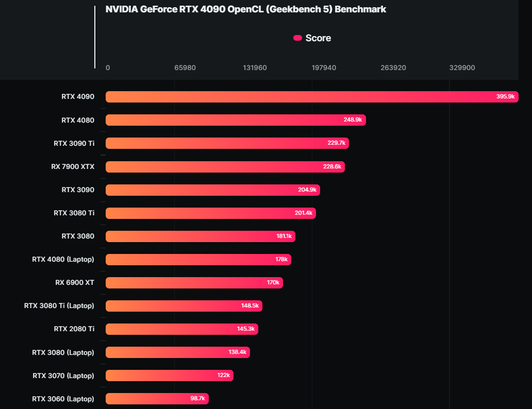Click the RTX 4080 (Laptop) label
Screen dimensions: 532x409
(63, 260)
